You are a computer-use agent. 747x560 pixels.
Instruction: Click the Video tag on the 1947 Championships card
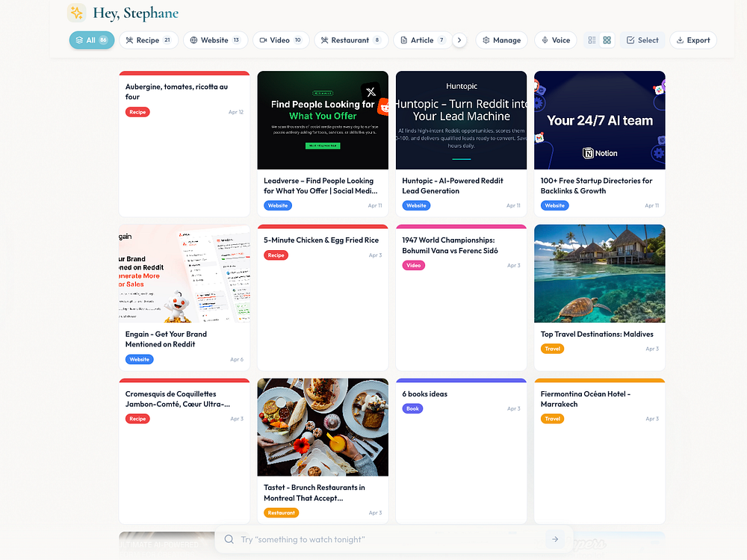point(414,265)
